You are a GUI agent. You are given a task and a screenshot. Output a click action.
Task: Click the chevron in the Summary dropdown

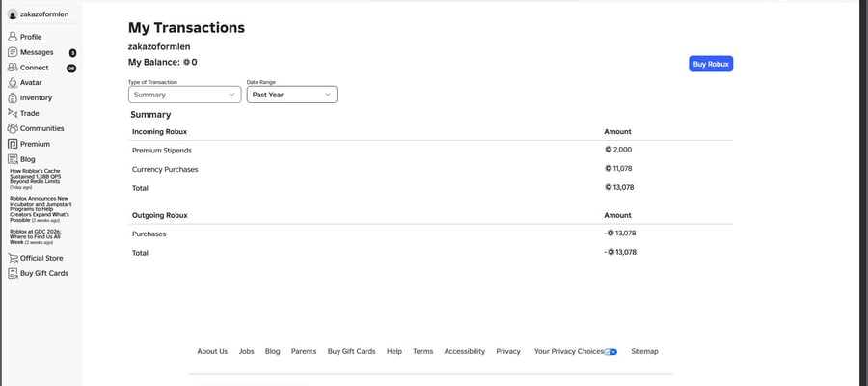231,95
